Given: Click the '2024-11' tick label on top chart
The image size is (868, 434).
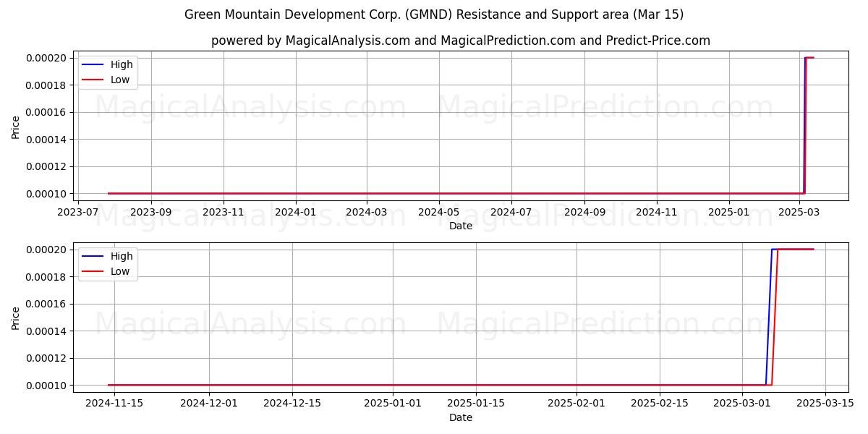Looking at the screenshot, I should (657, 213).
